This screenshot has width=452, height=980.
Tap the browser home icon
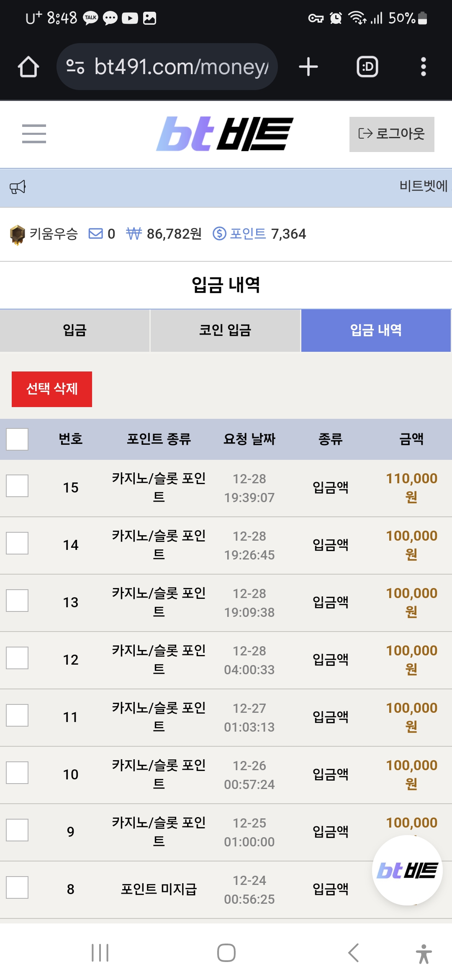[28, 67]
